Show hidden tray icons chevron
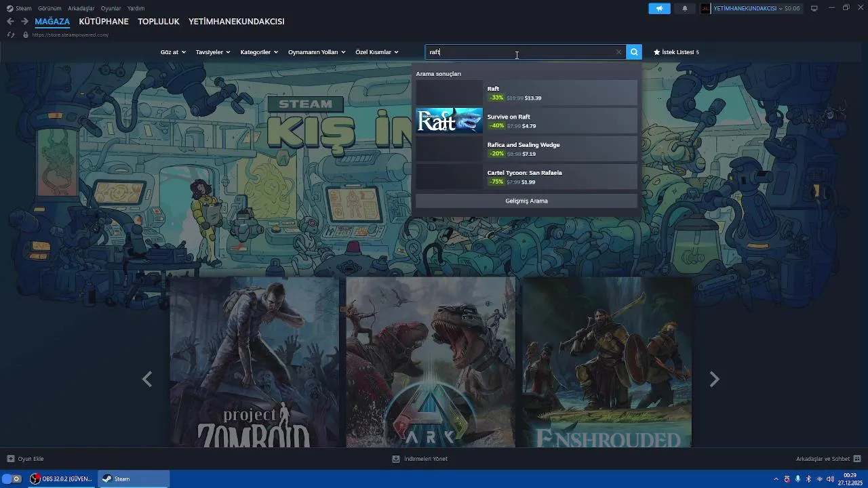Screen dimensions: 868x488 [x=776, y=479]
